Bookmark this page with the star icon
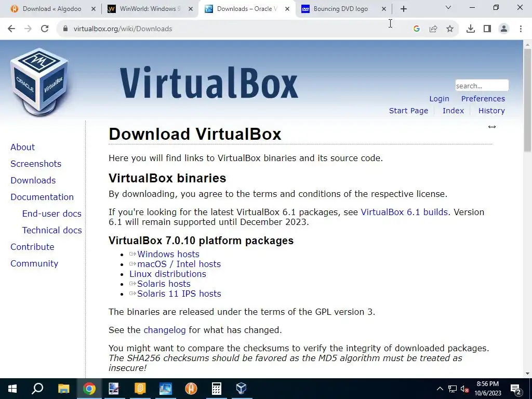This screenshot has height=399, width=532. (450, 29)
